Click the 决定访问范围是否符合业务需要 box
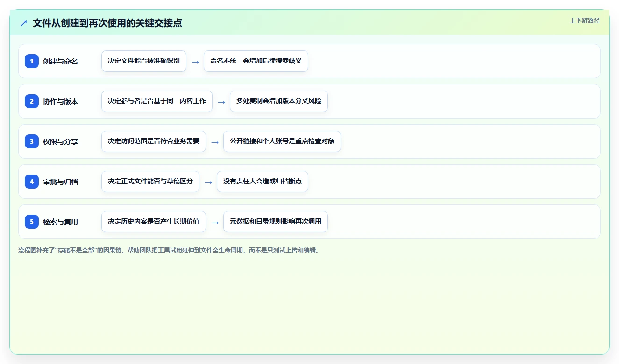 (154, 141)
